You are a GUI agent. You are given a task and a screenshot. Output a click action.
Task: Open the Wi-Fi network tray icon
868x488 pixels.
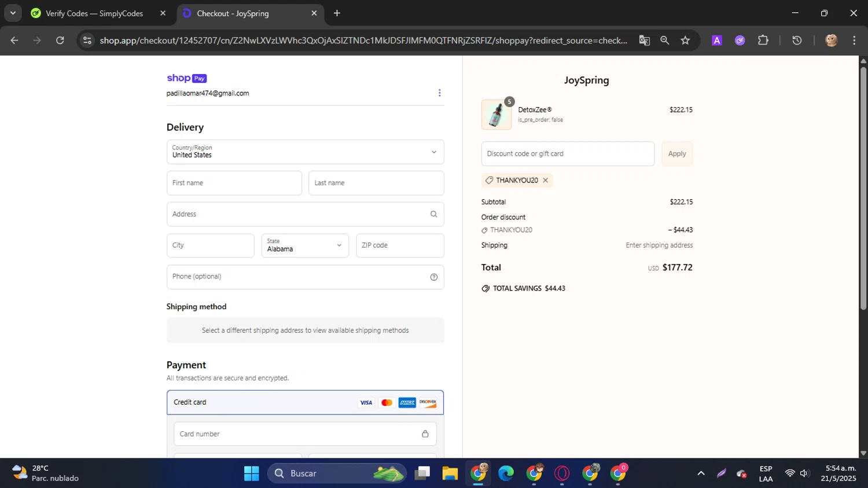[x=790, y=474]
